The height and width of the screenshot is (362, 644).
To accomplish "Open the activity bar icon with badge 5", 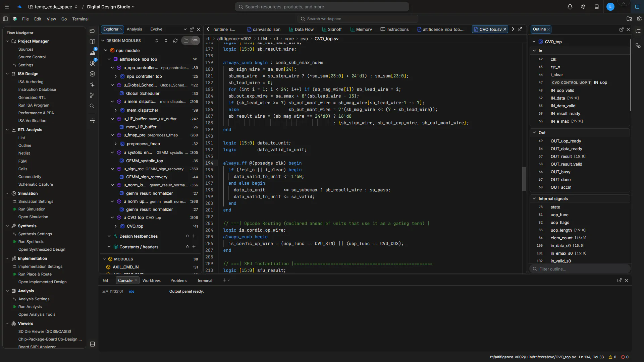I will point(93,52).
